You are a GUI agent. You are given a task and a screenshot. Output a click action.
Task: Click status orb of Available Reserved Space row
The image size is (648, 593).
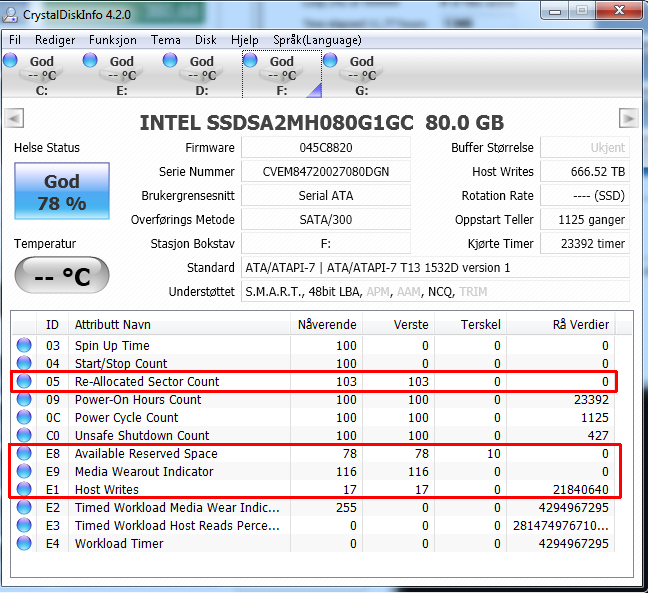coord(24,453)
